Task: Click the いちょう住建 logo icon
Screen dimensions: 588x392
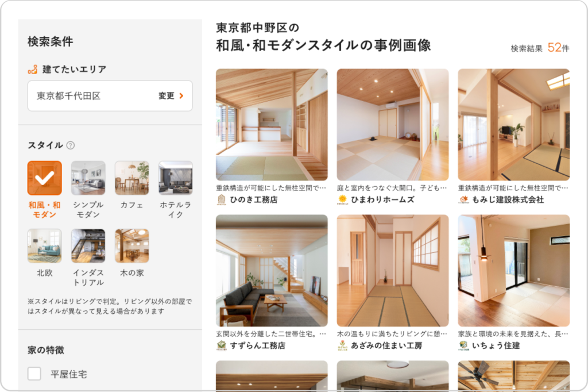Action: tap(463, 345)
